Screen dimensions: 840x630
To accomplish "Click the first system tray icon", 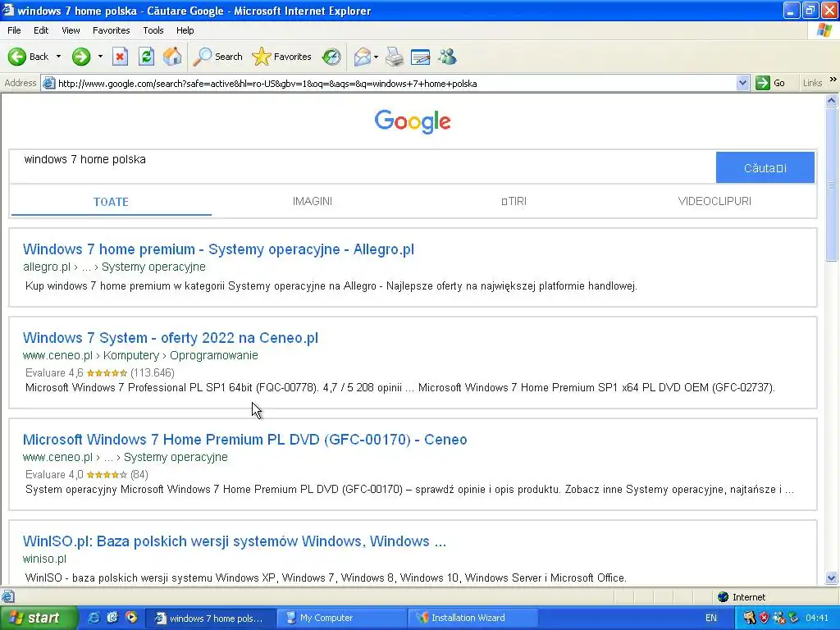I will click(x=749, y=618).
